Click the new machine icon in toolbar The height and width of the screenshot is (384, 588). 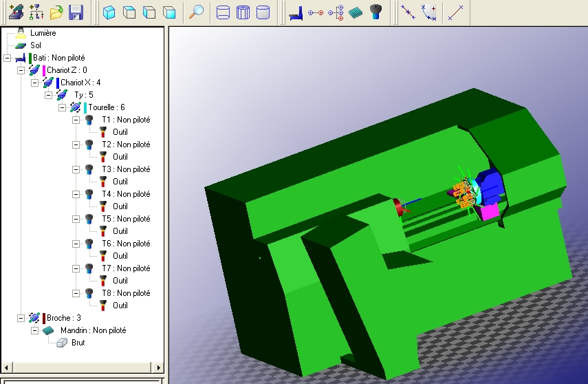16,12
